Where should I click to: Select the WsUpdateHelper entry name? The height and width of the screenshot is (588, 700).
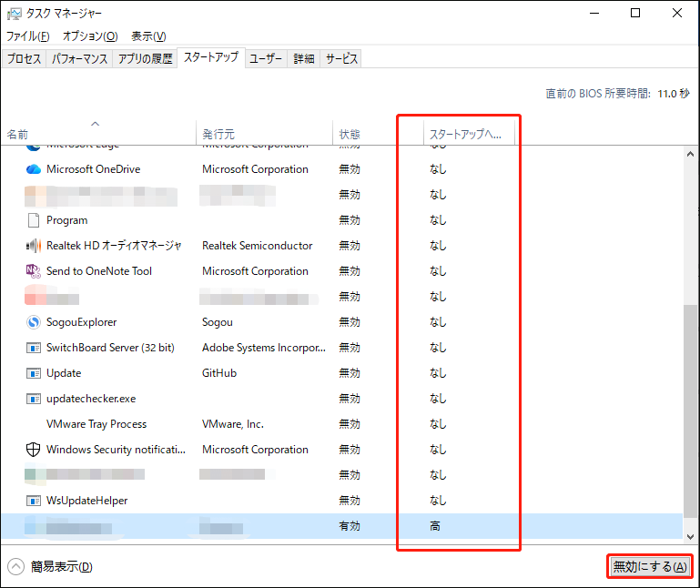coord(87,501)
